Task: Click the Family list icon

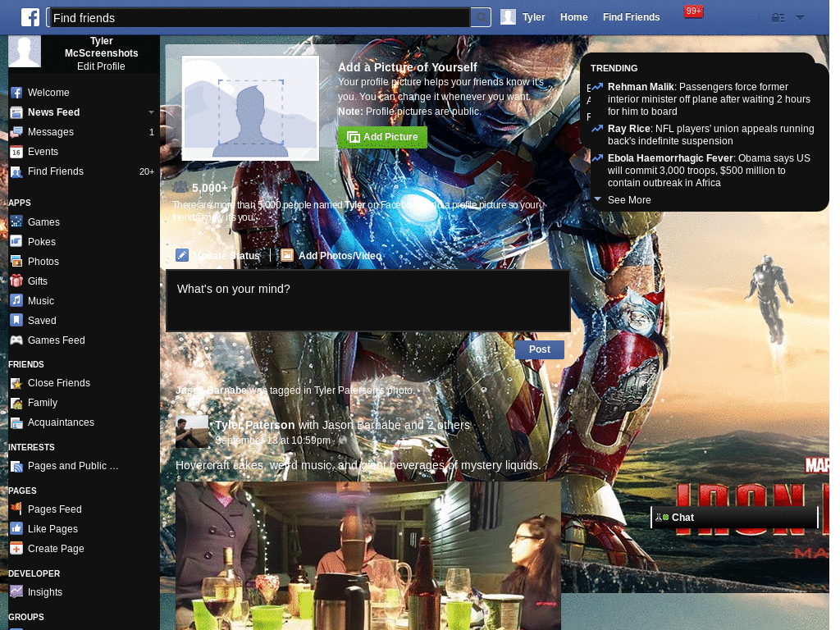Action: (x=16, y=403)
